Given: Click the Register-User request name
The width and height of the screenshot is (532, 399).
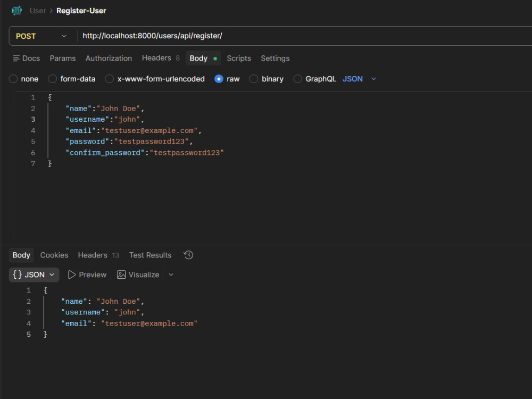Looking at the screenshot, I should [x=81, y=11].
